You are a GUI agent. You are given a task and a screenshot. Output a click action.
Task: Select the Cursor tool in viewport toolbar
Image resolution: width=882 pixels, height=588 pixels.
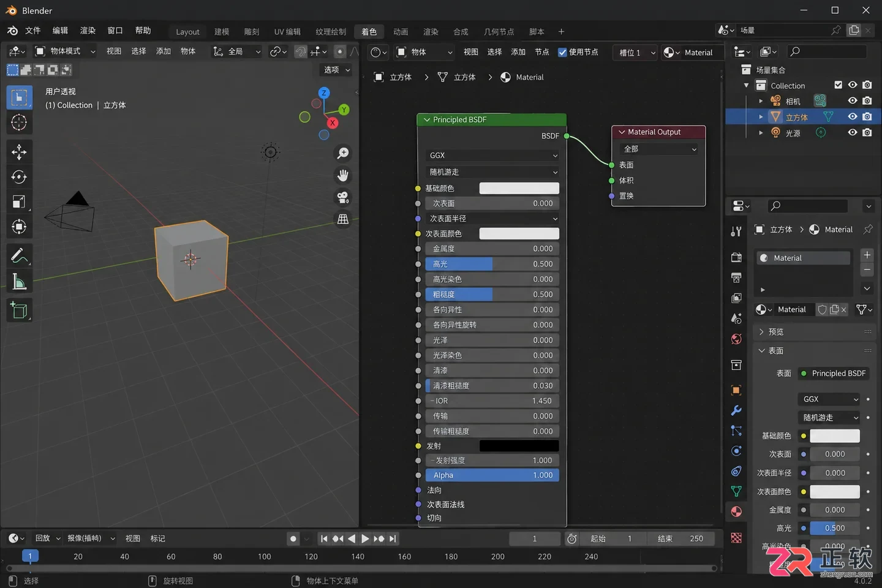(x=19, y=123)
